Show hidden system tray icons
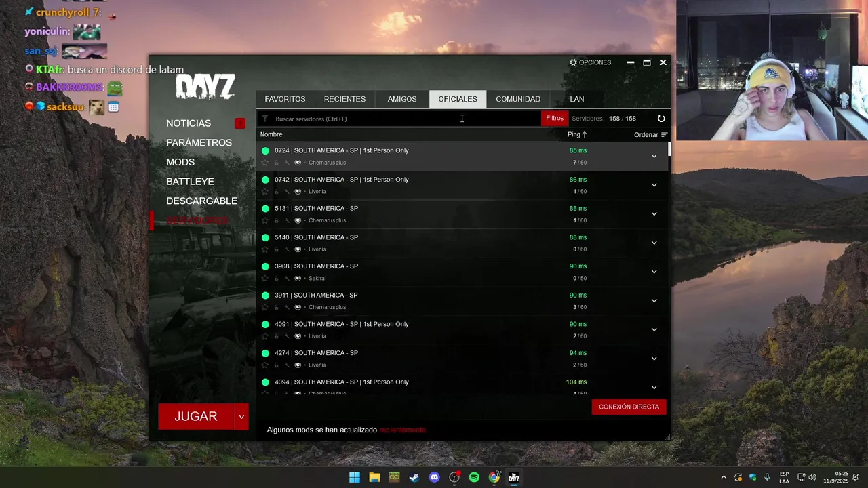Image resolution: width=868 pixels, height=488 pixels. coord(724,477)
